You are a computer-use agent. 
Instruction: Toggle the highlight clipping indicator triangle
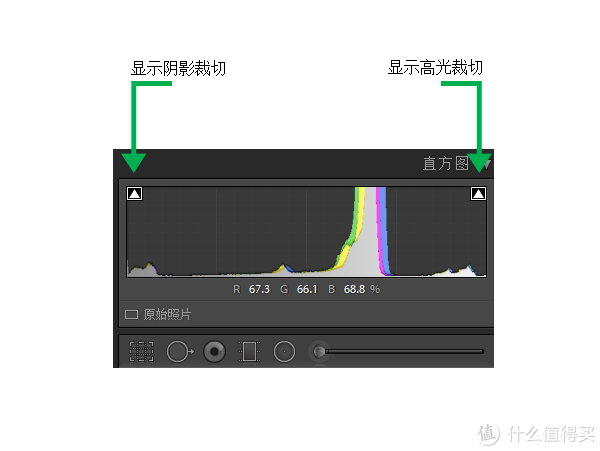[478, 194]
